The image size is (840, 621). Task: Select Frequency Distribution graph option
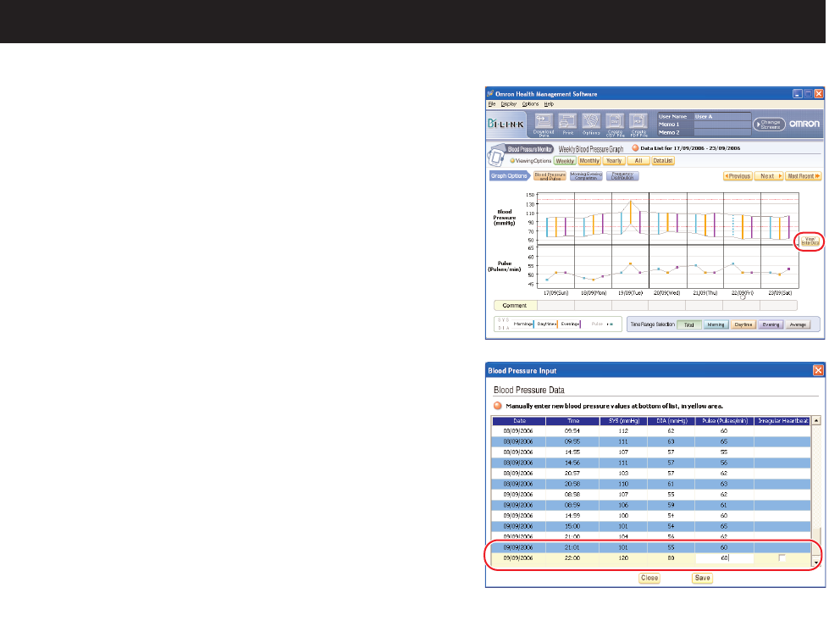(622, 175)
